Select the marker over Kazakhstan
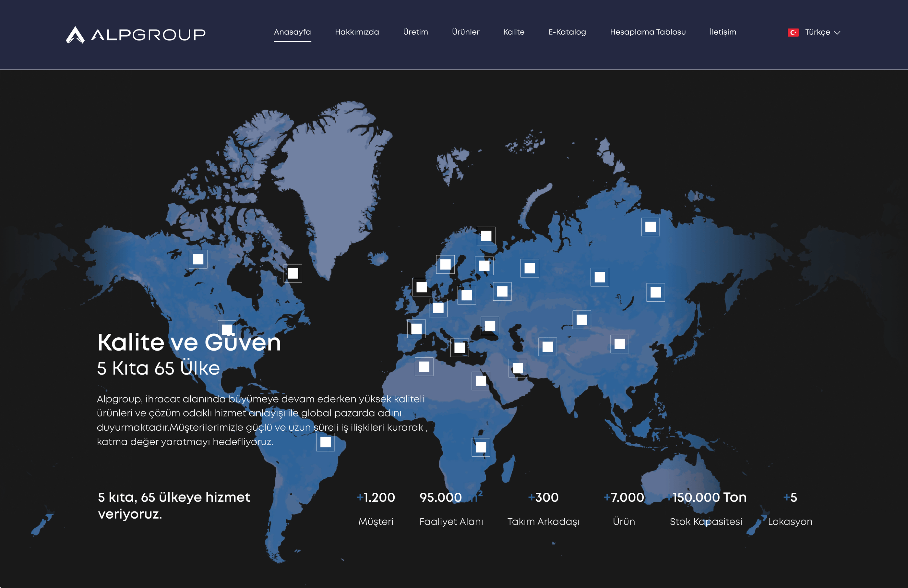 click(582, 319)
